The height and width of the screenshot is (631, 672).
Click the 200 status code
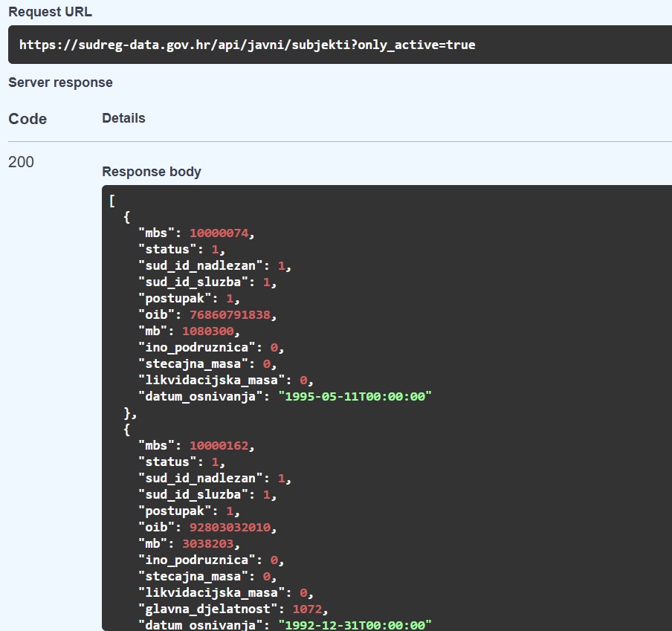[x=21, y=162]
